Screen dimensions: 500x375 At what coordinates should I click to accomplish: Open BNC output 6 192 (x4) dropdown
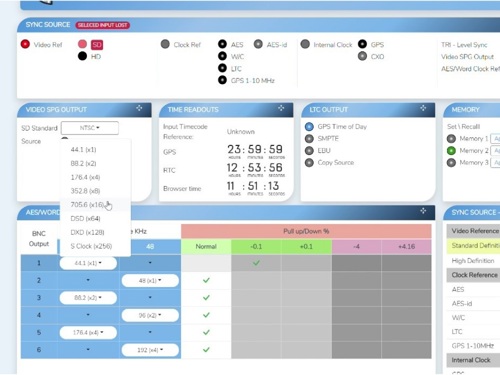point(150,350)
